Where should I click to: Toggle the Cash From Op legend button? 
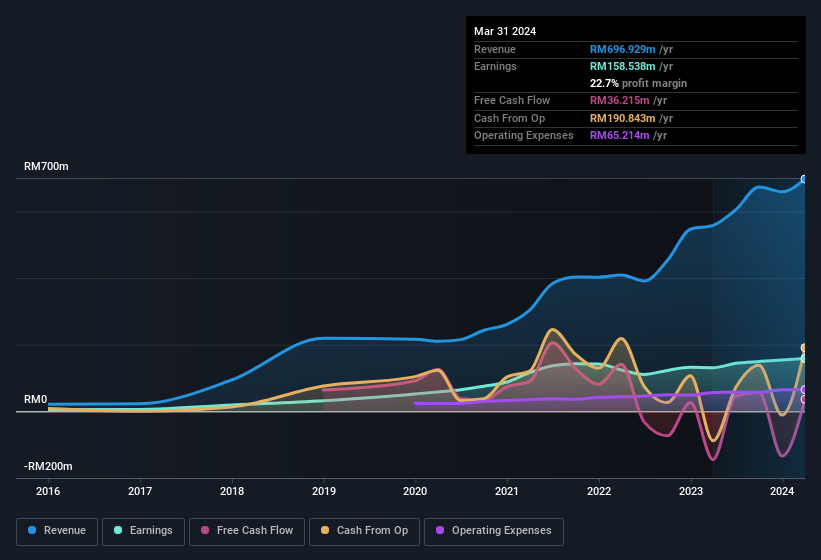[364, 531]
